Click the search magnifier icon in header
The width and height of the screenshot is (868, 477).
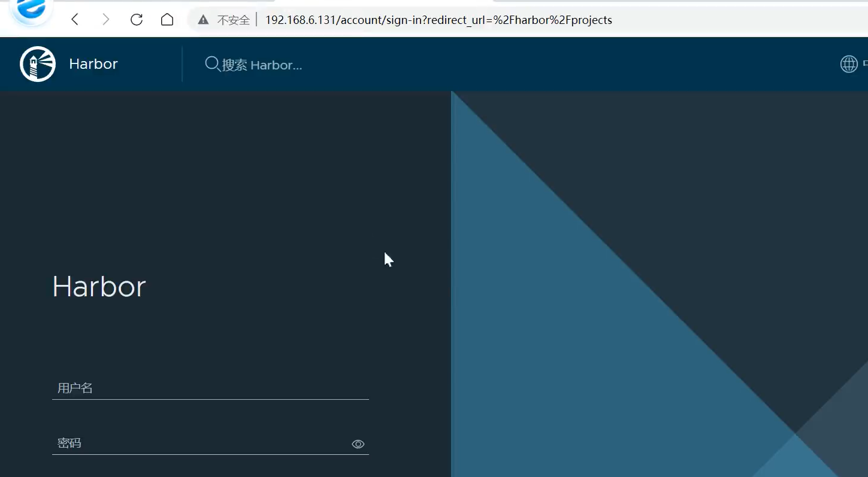point(212,64)
